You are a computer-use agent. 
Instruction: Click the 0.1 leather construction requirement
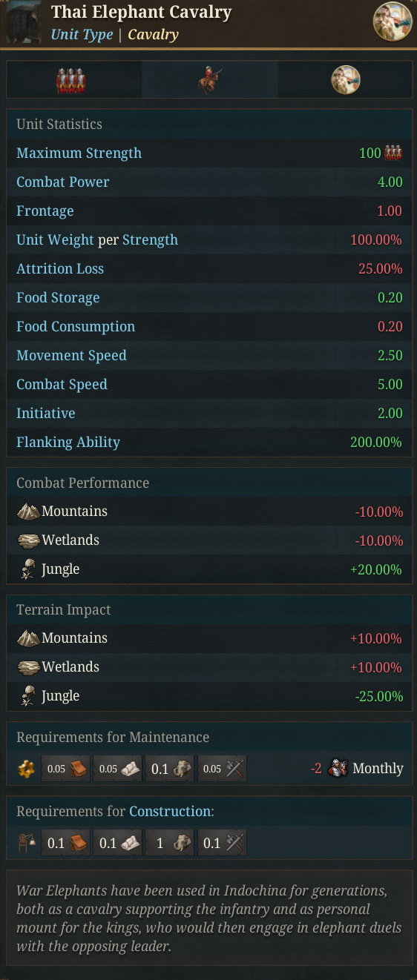pos(66,843)
